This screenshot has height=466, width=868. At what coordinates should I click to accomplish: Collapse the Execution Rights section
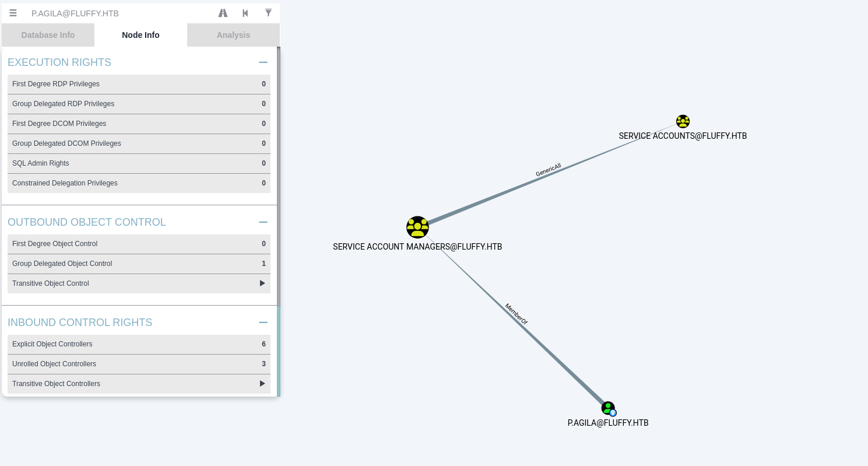pyautogui.click(x=263, y=62)
